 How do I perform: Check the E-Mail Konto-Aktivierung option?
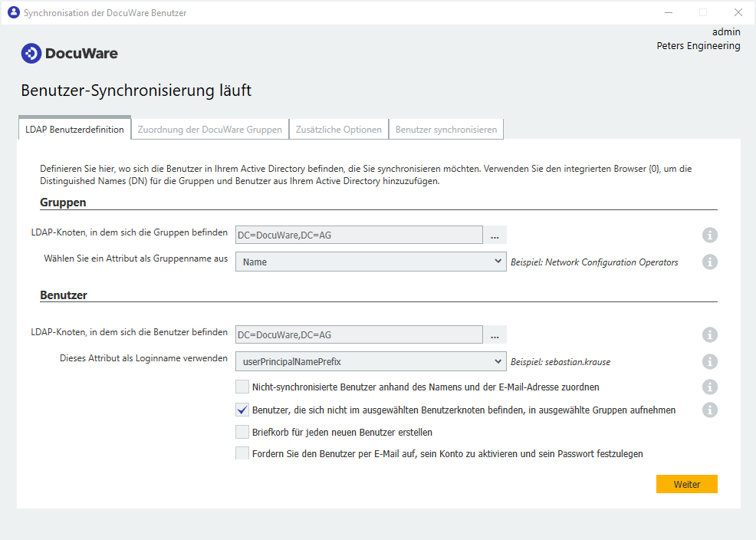(x=242, y=453)
